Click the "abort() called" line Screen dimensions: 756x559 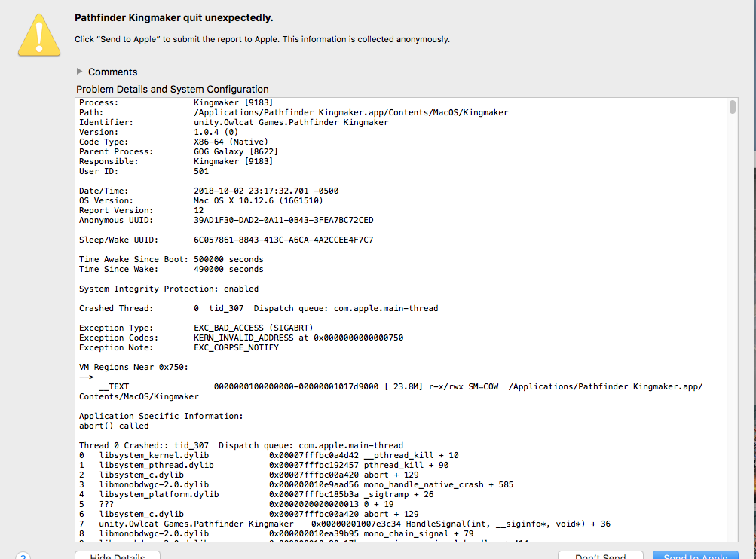tap(114, 426)
